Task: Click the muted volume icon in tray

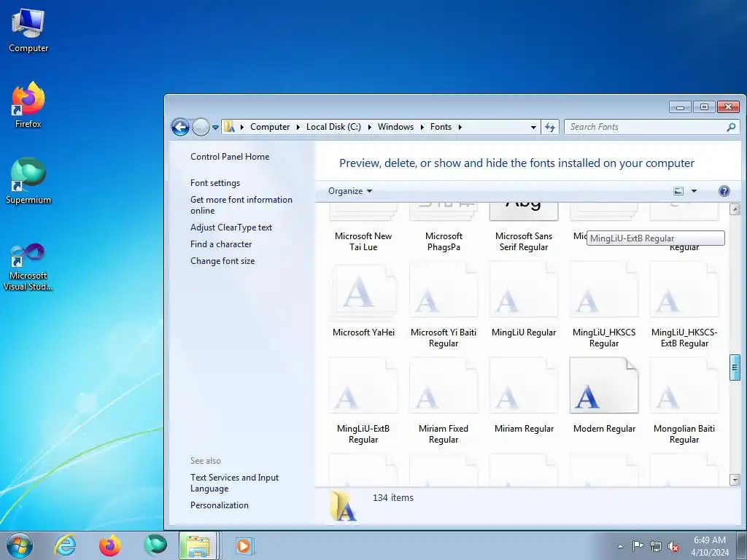Action: coord(673,546)
